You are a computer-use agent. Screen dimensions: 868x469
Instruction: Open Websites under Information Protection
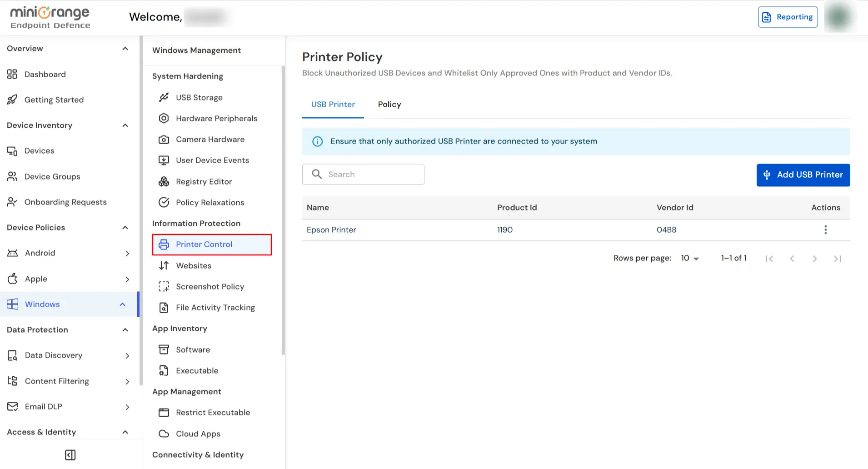194,266
